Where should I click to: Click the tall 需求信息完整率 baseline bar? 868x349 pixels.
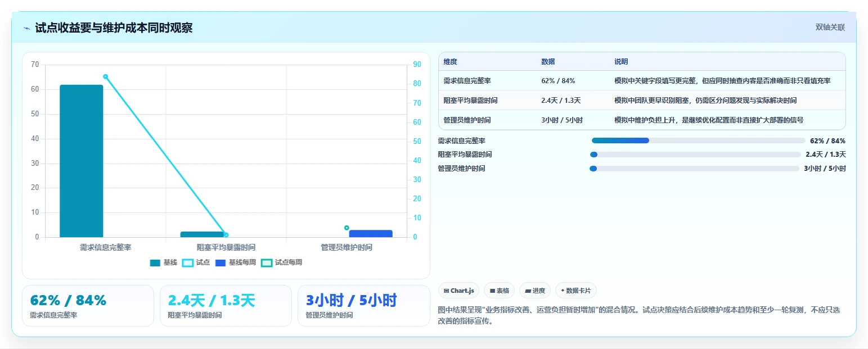point(82,161)
